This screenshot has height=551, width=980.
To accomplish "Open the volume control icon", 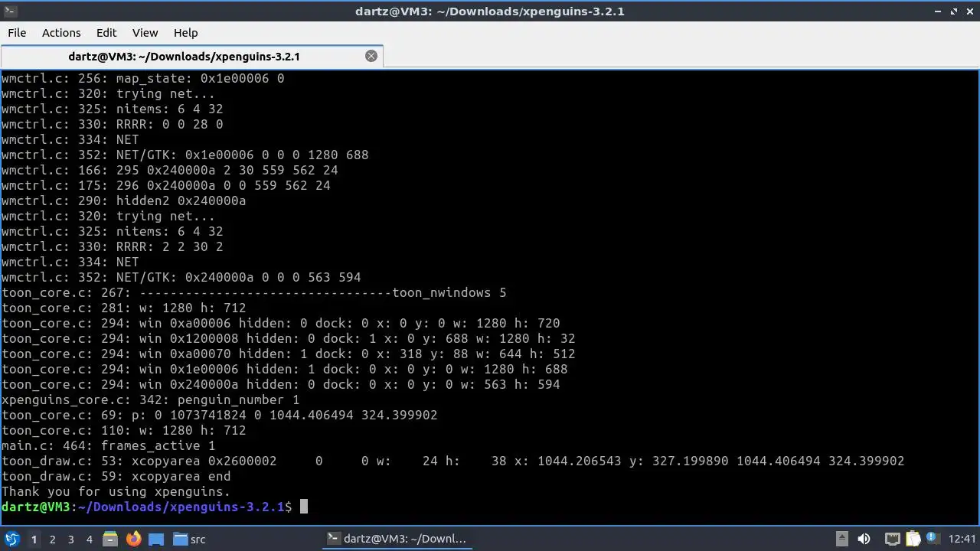I will (864, 539).
